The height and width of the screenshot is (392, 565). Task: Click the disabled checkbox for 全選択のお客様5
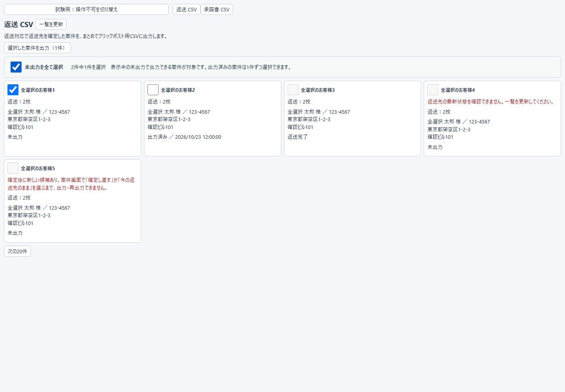13,168
